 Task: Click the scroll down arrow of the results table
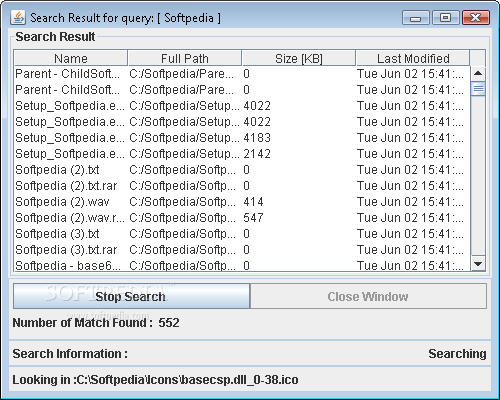point(478,264)
